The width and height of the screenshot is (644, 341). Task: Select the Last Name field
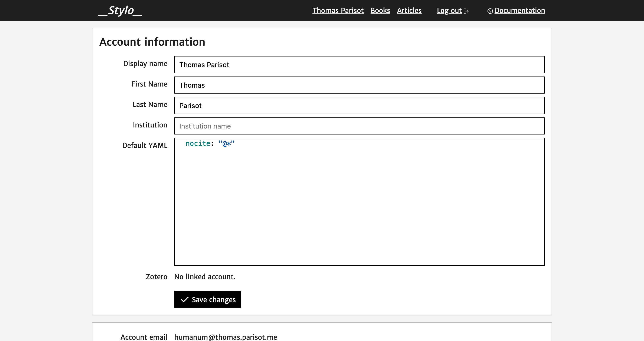(x=359, y=105)
